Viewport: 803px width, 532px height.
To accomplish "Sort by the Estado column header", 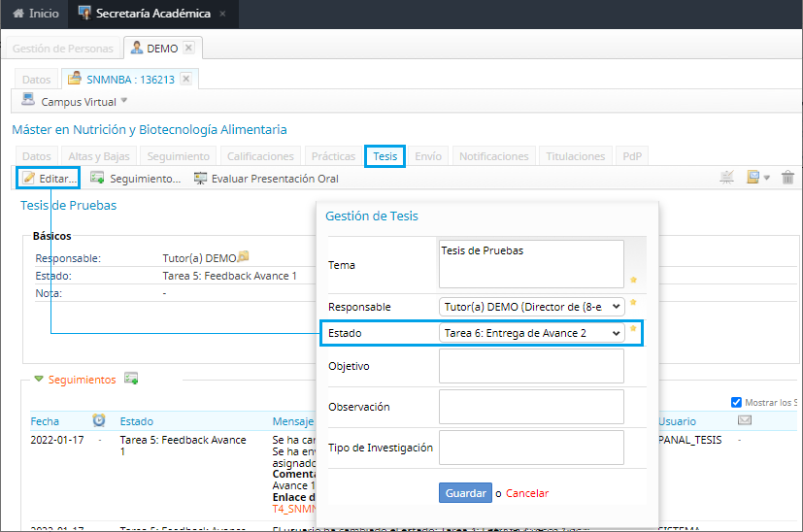I will (137, 421).
